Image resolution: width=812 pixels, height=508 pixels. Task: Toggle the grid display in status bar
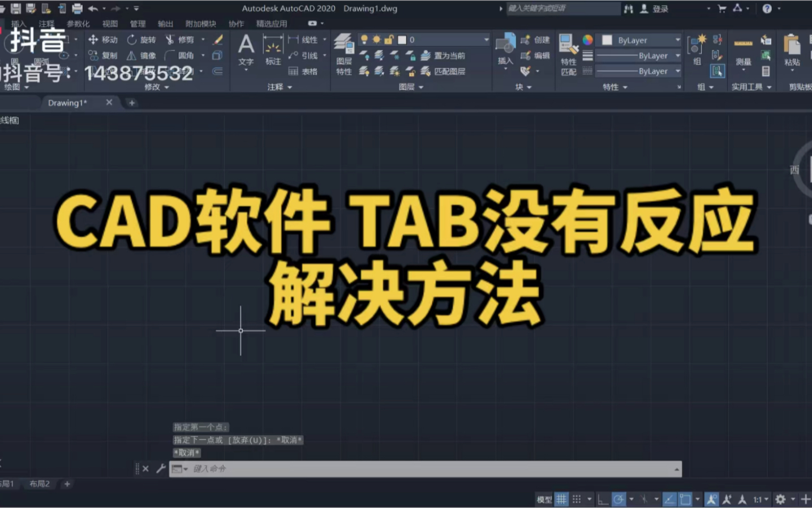point(561,499)
